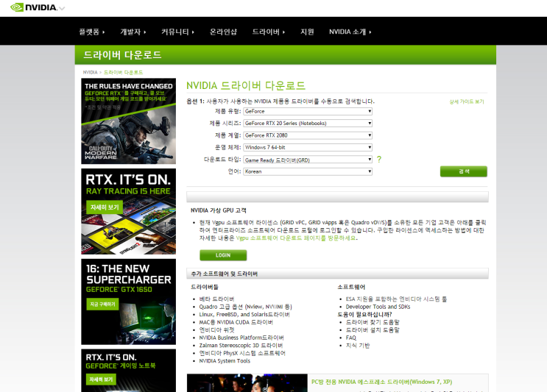Click 지금 구매하기 on the GTX 1650 banner
Viewport: 547px width, 392px height.
[x=102, y=304]
